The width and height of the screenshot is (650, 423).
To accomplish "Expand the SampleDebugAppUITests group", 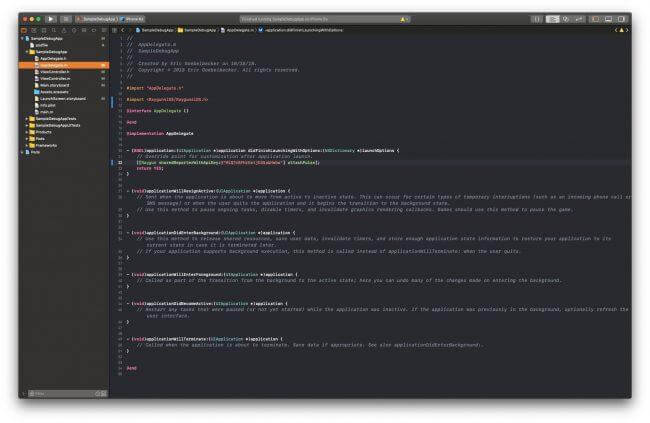I will click(27, 125).
